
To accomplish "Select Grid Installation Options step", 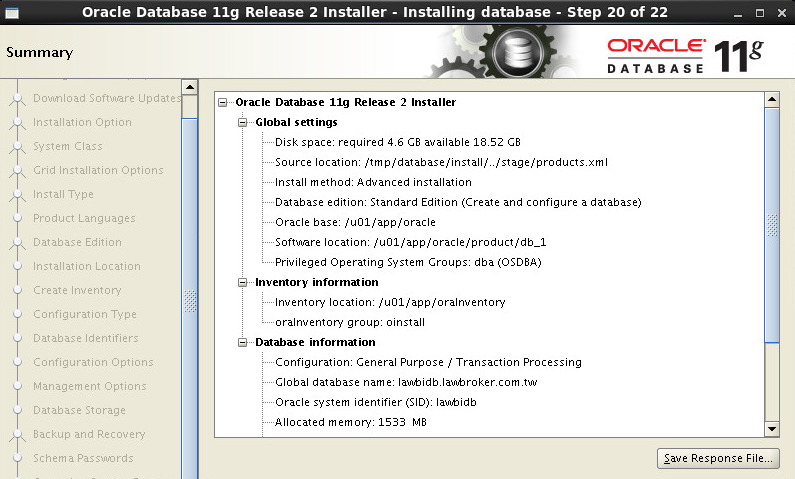I will click(98, 170).
